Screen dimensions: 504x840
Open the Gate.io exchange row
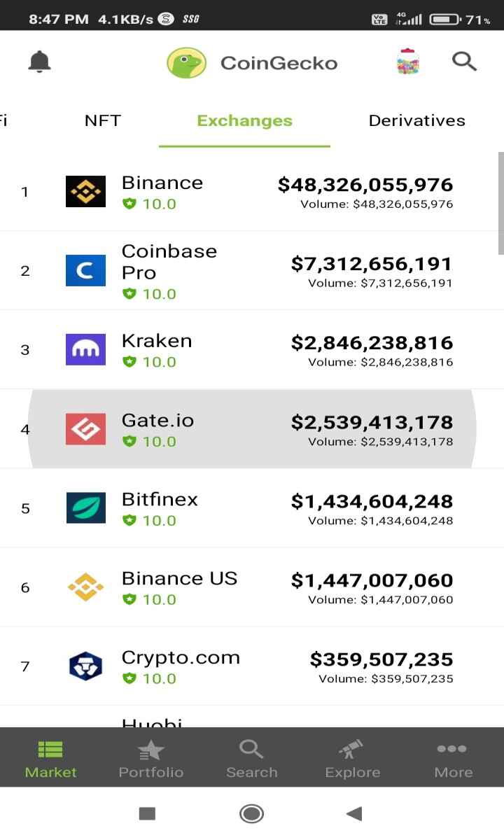tap(252, 428)
